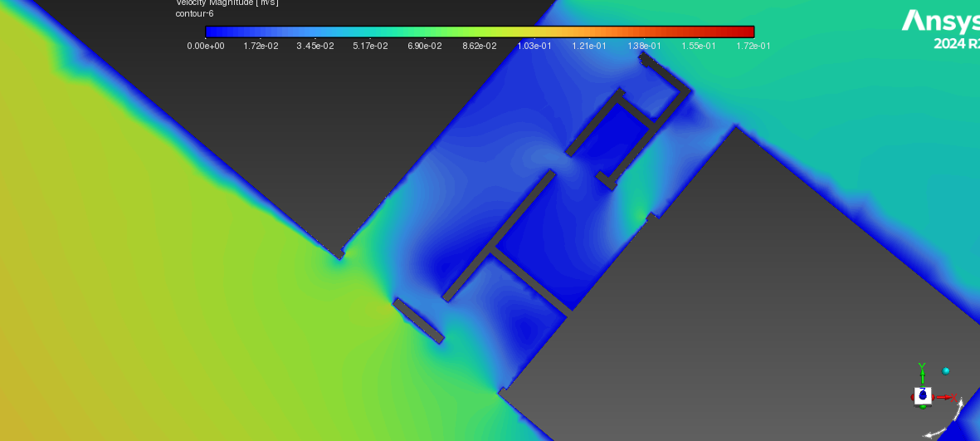This screenshot has height=441, width=980.
Task: Click the red X axis arrow on the triad
Action: point(946,397)
